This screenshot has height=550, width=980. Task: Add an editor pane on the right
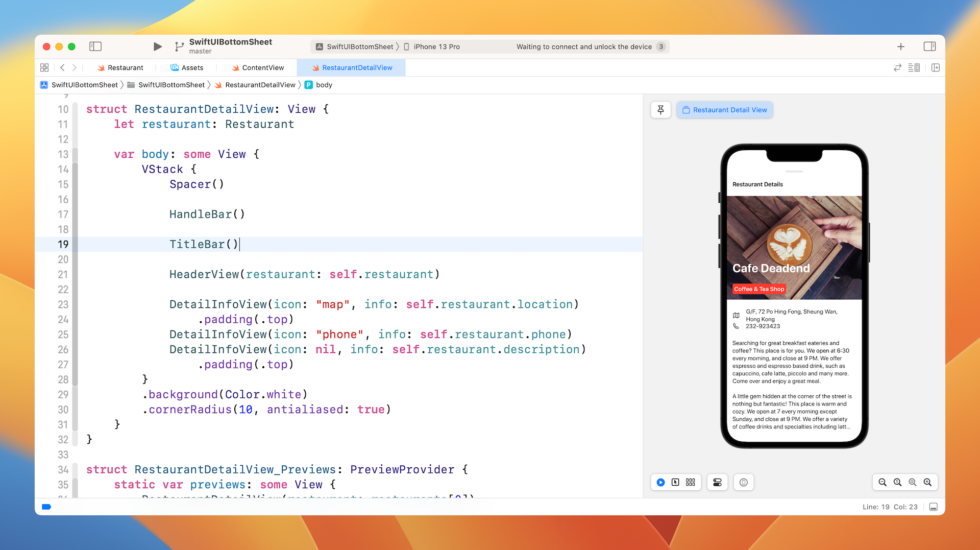click(x=935, y=67)
